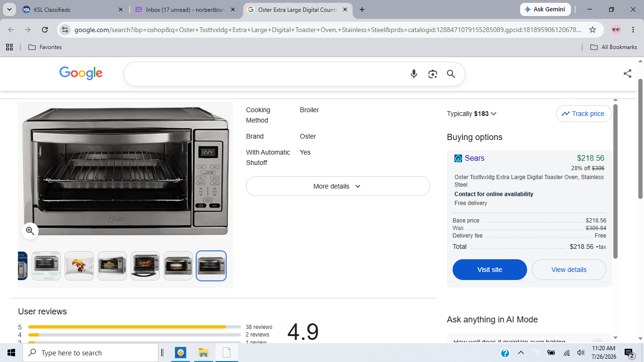Click the share icon beside search bar
The height and width of the screenshot is (362, 644).
click(627, 74)
